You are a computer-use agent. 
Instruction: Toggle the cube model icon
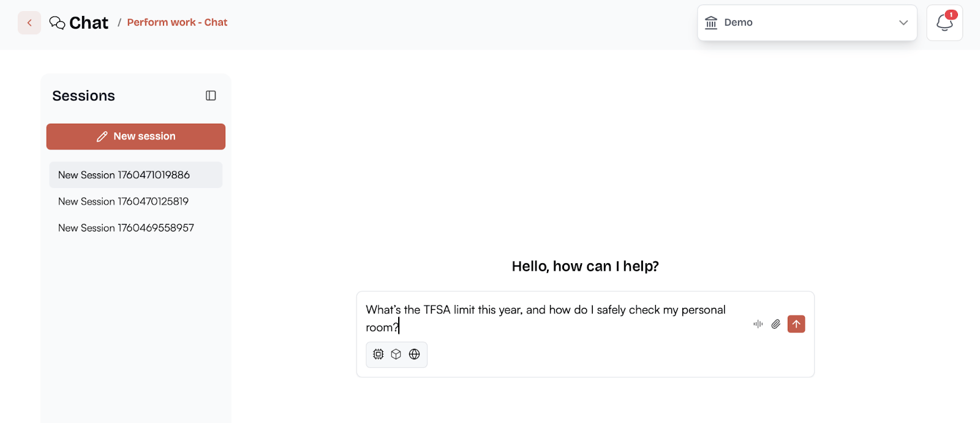tap(396, 354)
